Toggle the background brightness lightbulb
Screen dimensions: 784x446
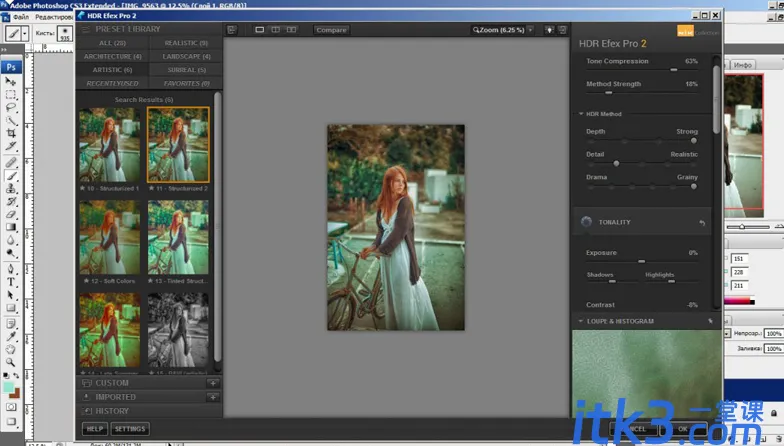click(x=549, y=30)
